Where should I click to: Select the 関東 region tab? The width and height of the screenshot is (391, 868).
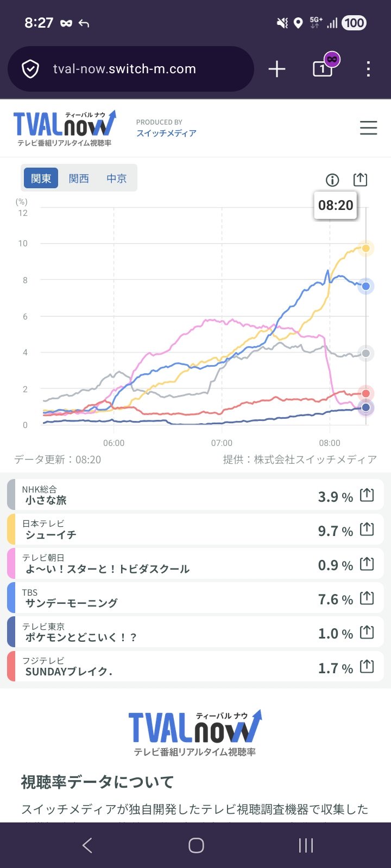pos(41,178)
